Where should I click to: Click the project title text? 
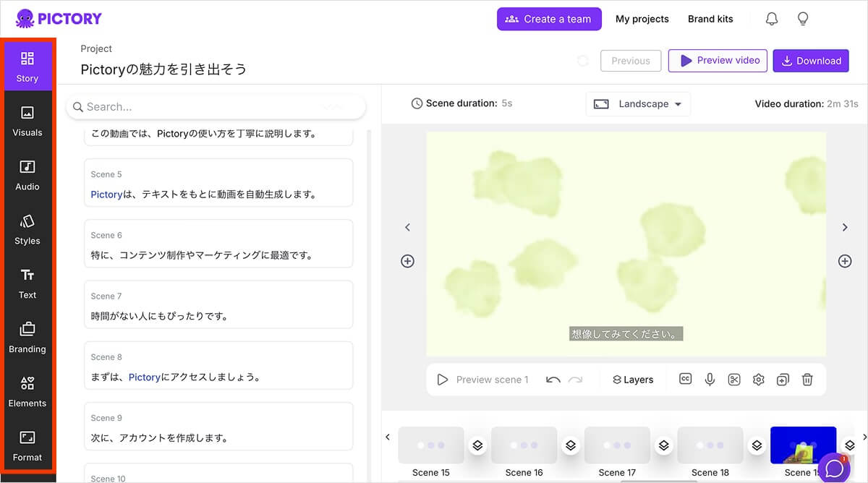163,69
